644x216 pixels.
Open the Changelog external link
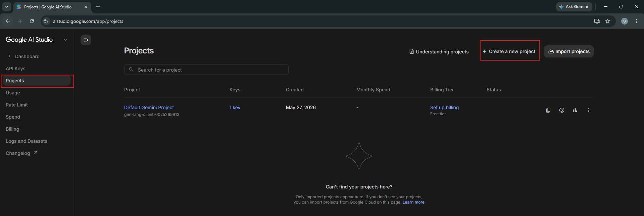click(x=21, y=153)
